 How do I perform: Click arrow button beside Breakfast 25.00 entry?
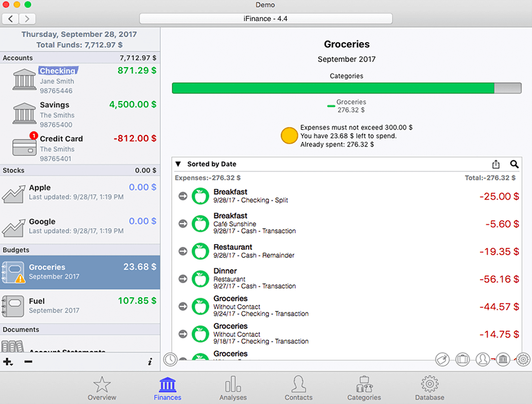[x=183, y=196]
